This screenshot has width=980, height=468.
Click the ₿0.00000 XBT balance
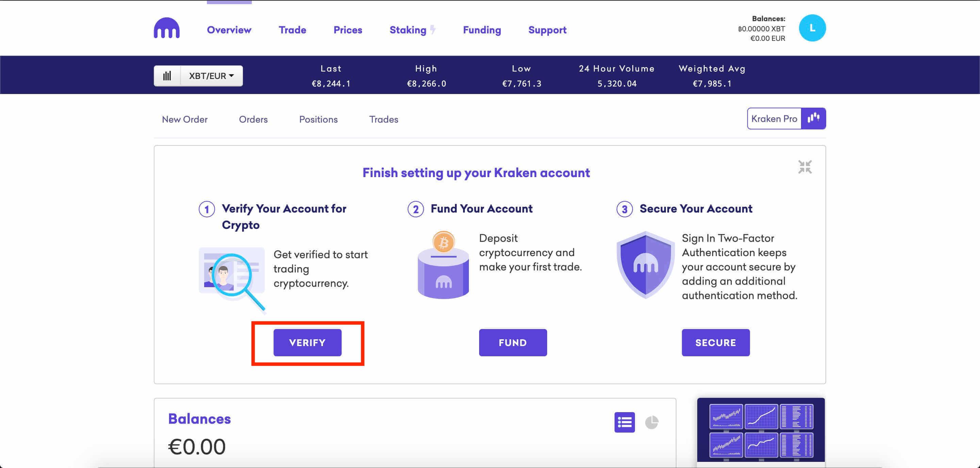coord(761,29)
